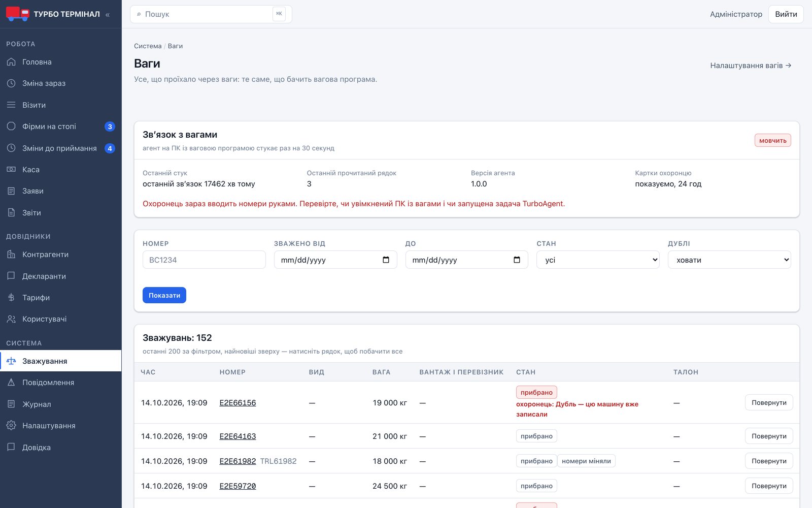Click the cash icon beside Каса
The image size is (812, 508).
11,170
